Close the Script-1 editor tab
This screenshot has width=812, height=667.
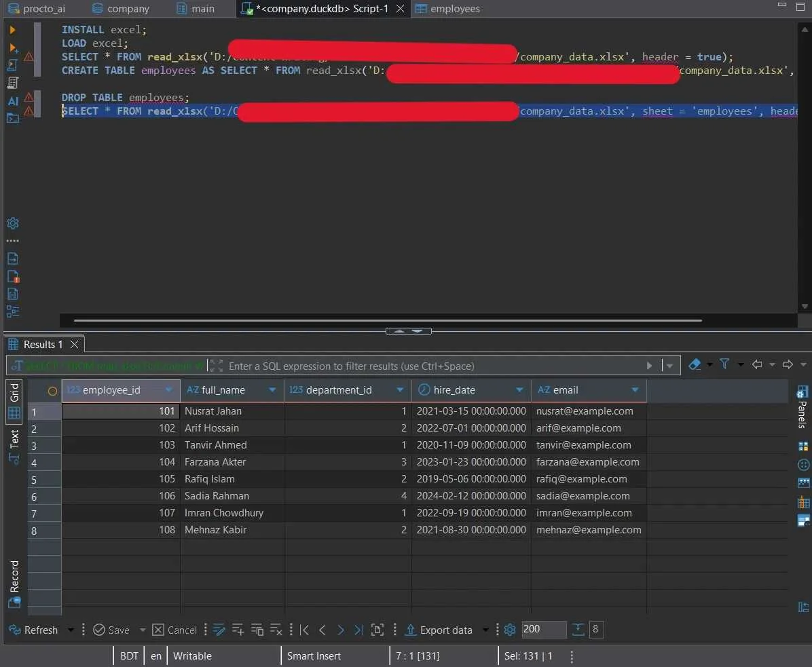[x=400, y=9]
